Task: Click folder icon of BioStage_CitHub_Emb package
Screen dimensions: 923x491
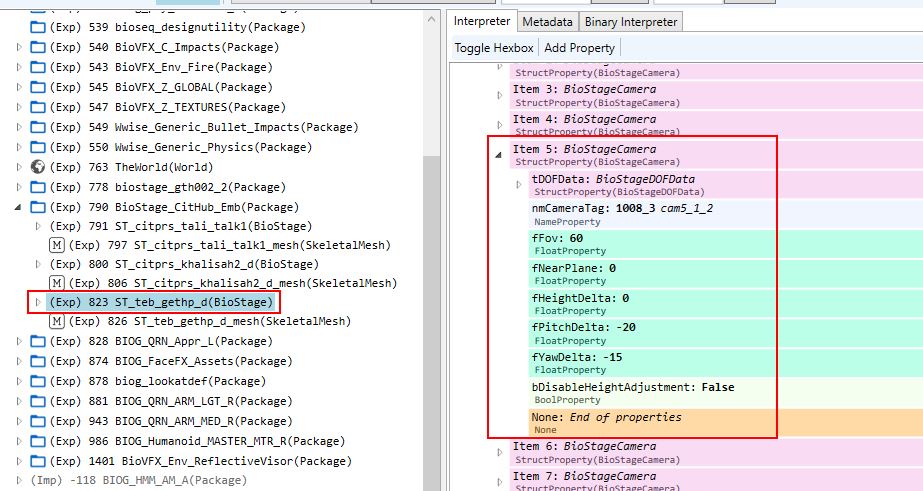Action: 38,207
